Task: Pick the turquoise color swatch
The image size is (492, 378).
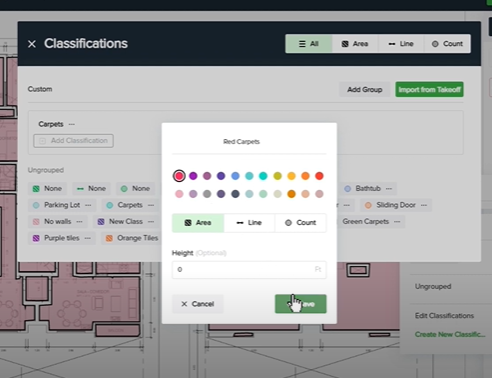Action: (x=263, y=176)
